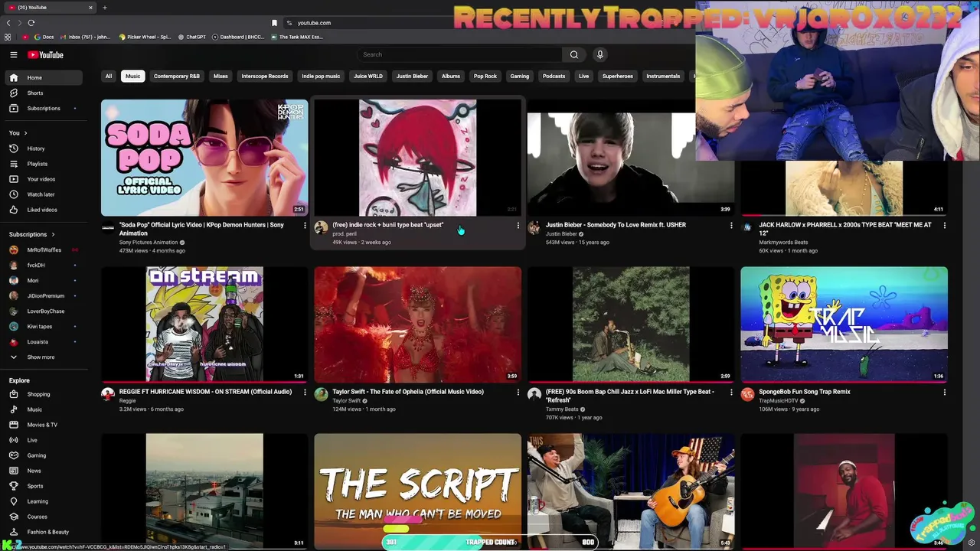Image resolution: width=980 pixels, height=551 pixels.
Task: Select the All filter chip
Action: (109, 77)
